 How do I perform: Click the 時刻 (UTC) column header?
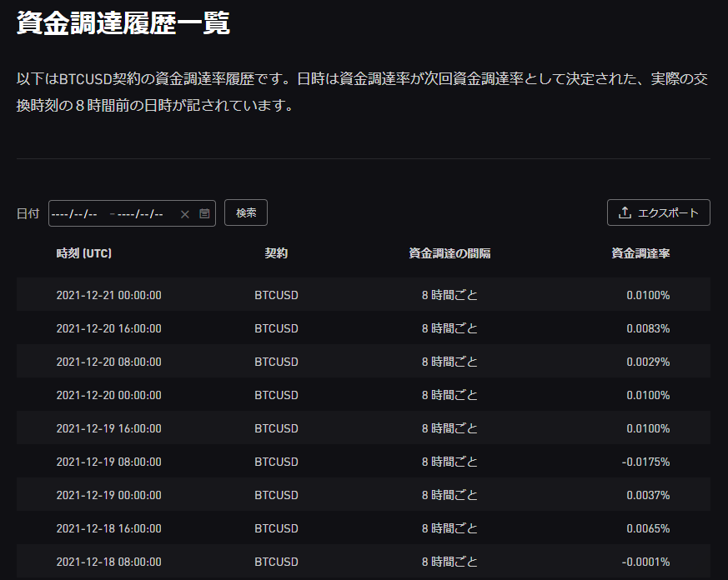pyautogui.click(x=84, y=253)
